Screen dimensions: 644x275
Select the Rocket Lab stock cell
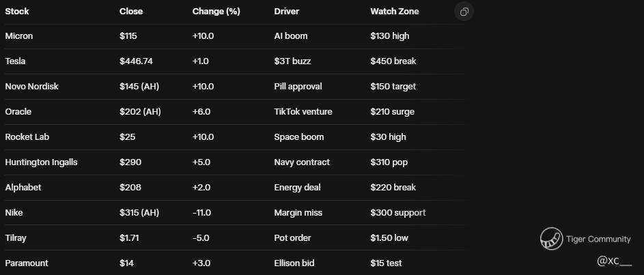[27, 137]
